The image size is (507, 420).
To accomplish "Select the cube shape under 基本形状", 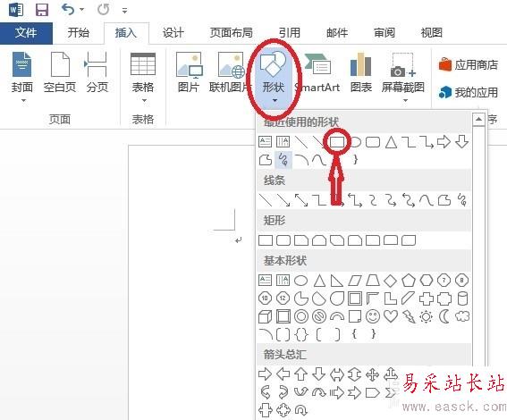I will (266, 316).
